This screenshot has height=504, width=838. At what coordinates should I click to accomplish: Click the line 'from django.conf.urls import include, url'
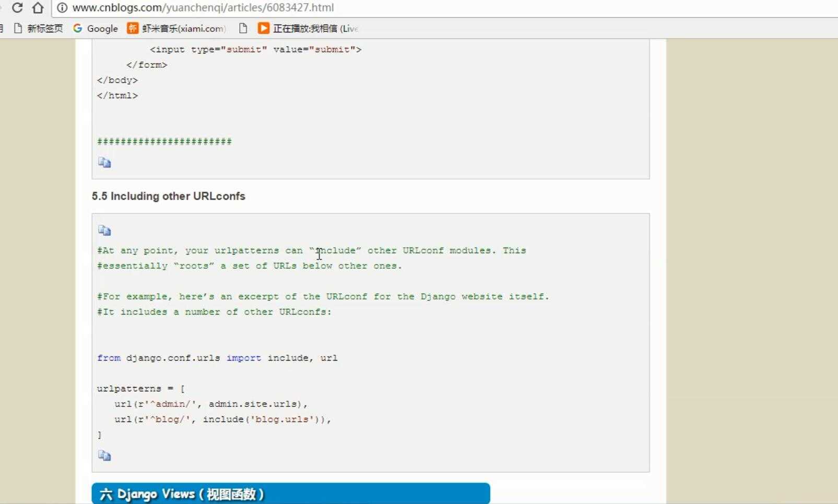click(217, 358)
